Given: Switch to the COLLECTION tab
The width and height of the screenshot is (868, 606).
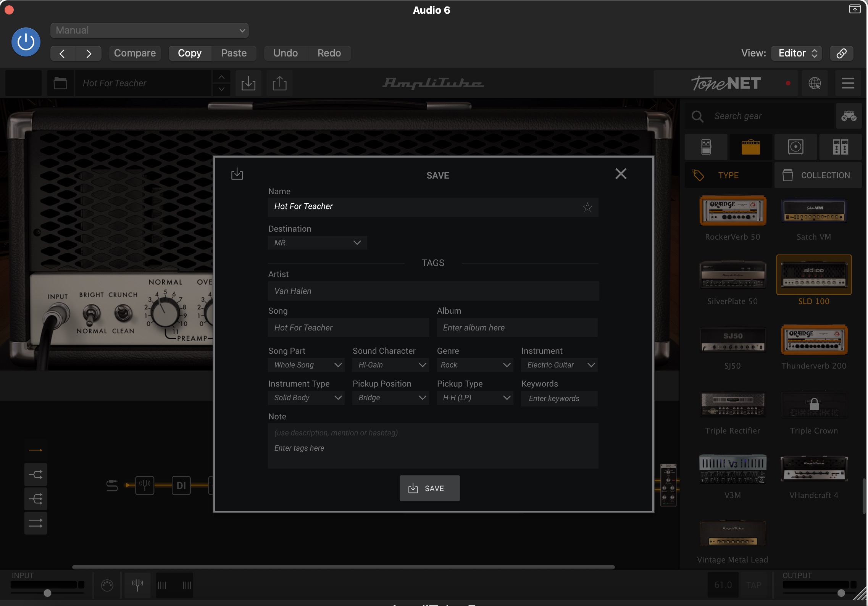Looking at the screenshot, I should [818, 176].
